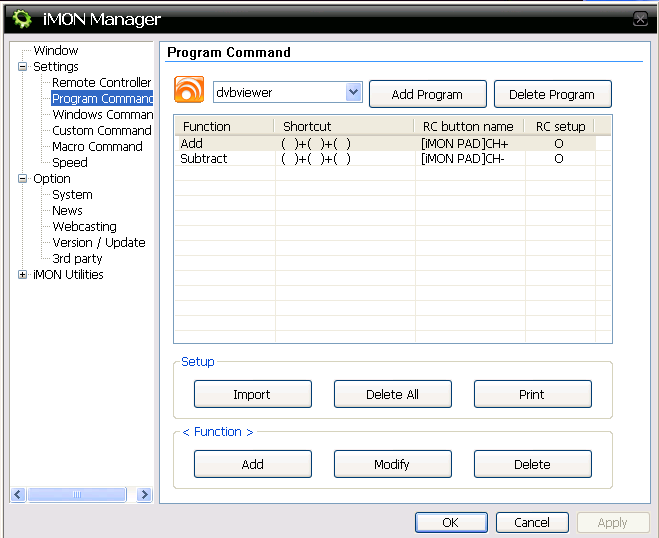Open Version / Update options
This screenshot has height=538, width=659.
click(99, 243)
